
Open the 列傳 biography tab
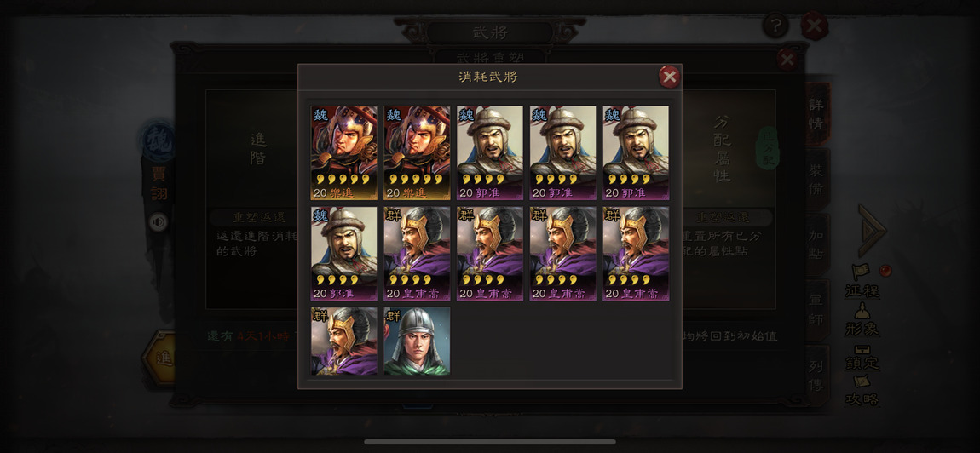pyautogui.click(x=816, y=376)
